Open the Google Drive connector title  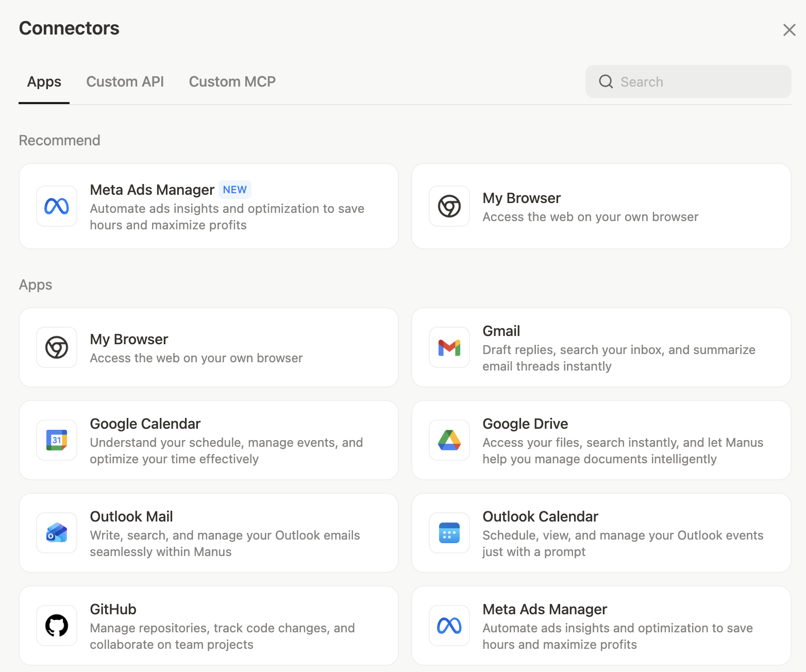(x=525, y=424)
